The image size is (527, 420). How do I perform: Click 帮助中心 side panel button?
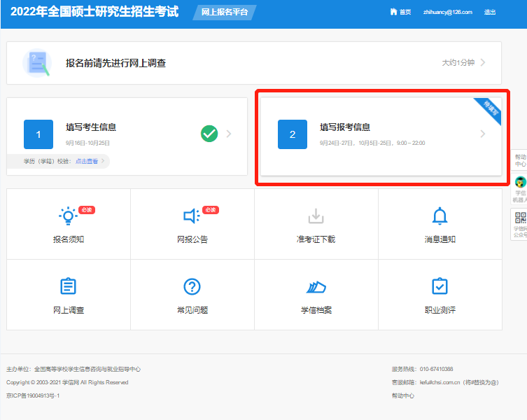(520, 160)
